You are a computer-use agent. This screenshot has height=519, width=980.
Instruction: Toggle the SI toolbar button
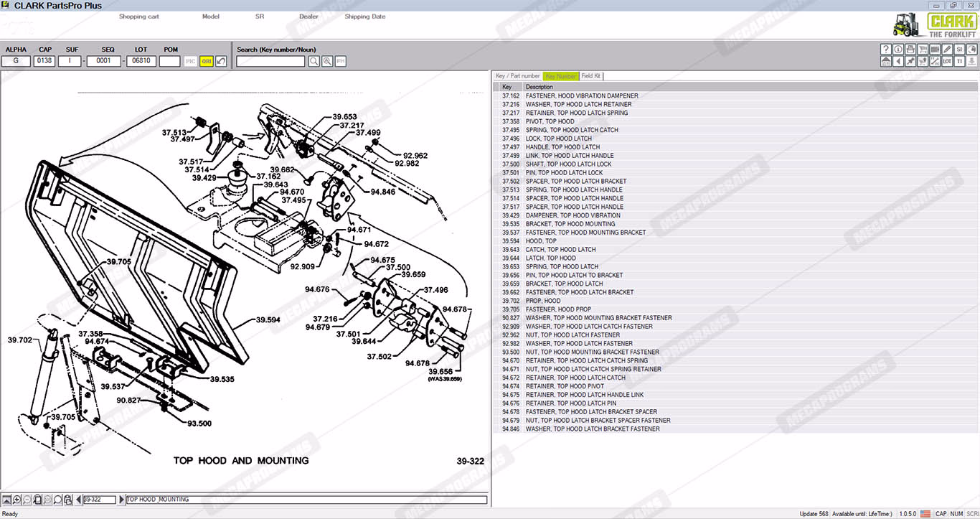(x=959, y=50)
